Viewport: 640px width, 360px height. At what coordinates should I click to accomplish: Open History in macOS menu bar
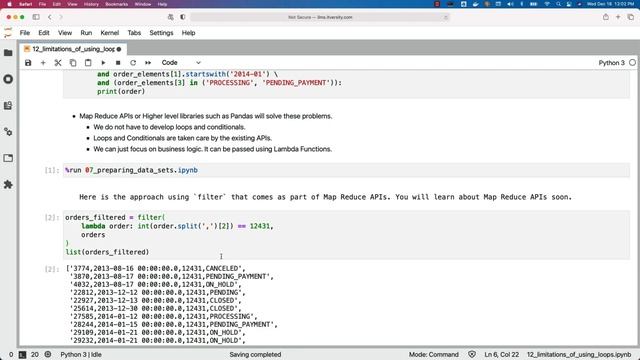coord(91,4)
